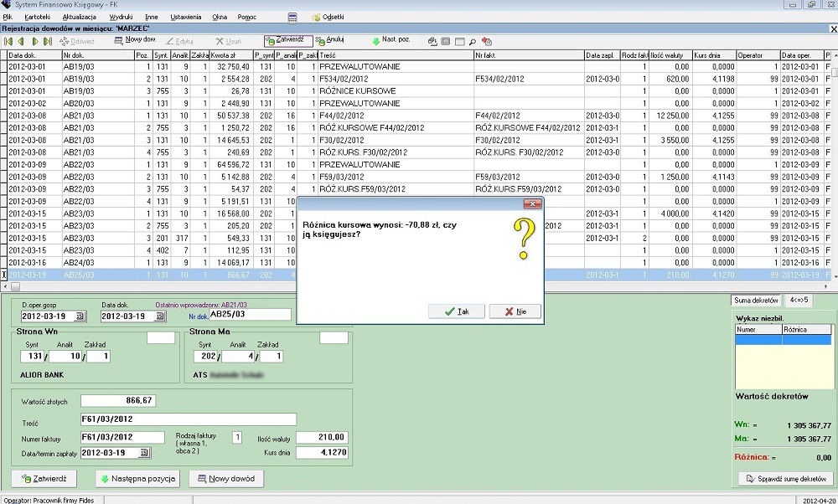Click the gray panel icon in toolbar
This screenshot has height=504, width=838.
(x=446, y=42)
